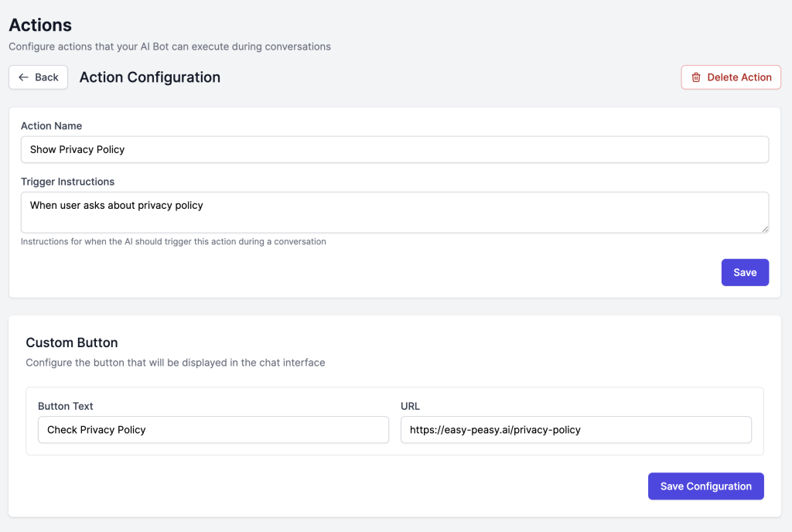Image resolution: width=792 pixels, height=532 pixels.
Task: Click the Action Configuration title
Action: (150, 77)
